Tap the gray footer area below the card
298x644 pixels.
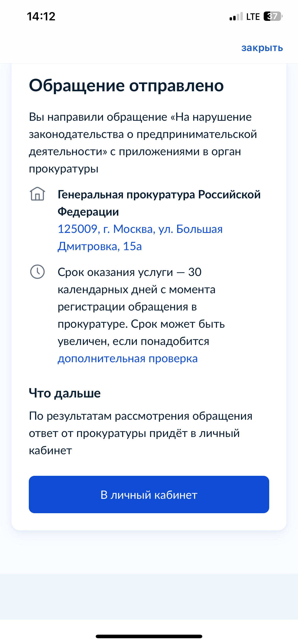(149, 596)
